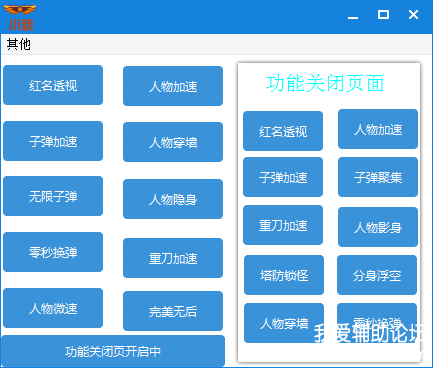The width and height of the screenshot is (433, 368).
Task: Open the 其他 menu
Action: click(19, 44)
